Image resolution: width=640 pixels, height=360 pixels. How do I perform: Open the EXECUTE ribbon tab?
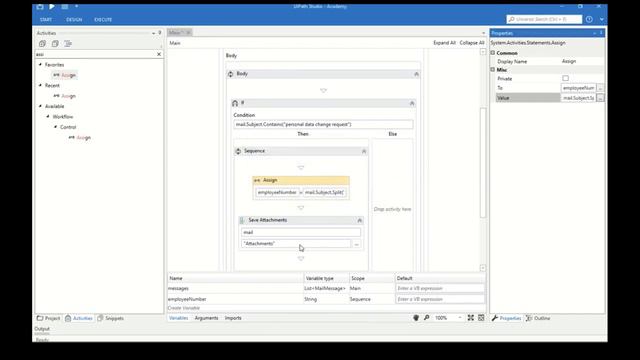[103, 20]
